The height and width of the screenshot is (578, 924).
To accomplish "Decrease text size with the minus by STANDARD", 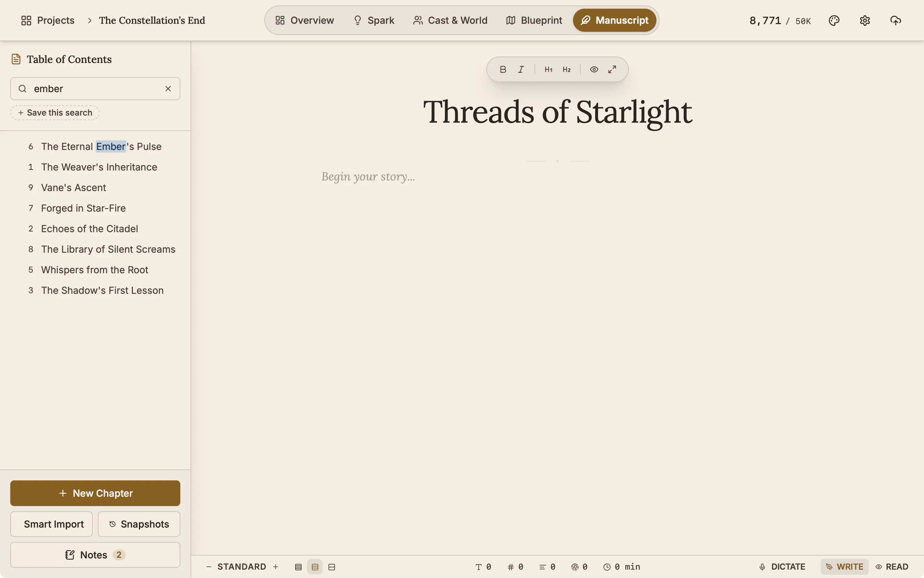I will (x=209, y=567).
